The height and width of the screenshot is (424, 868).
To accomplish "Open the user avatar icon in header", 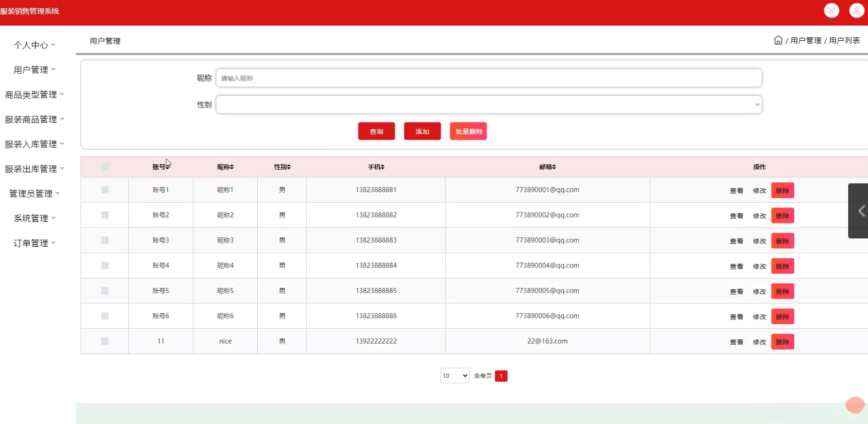I will coord(856,10).
